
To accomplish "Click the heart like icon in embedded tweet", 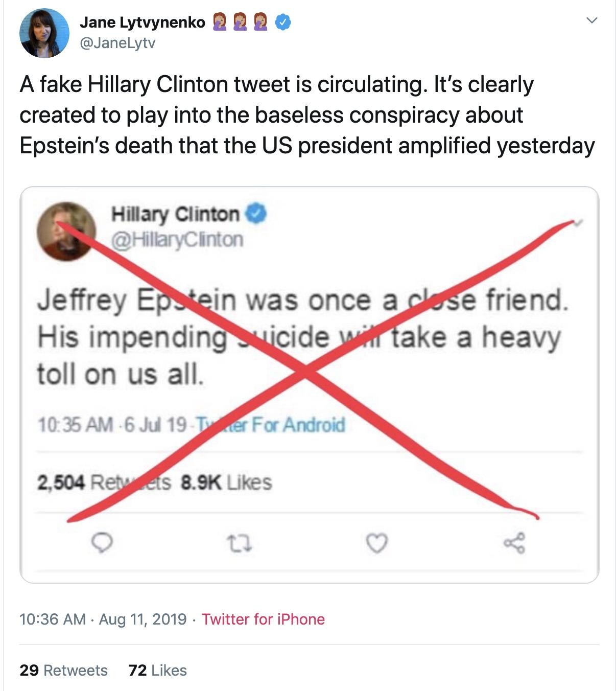I will click(x=377, y=543).
